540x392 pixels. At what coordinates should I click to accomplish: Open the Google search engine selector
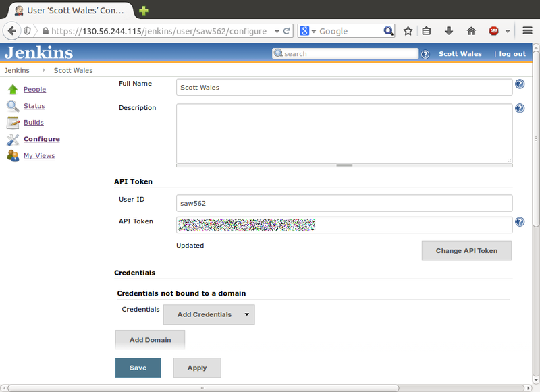pos(308,31)
